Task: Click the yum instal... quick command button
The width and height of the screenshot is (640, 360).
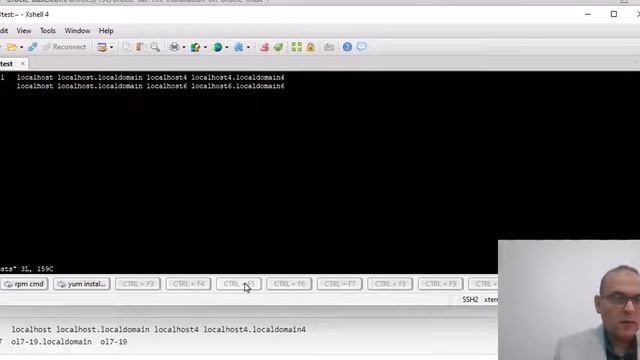Action: point(82,284)
